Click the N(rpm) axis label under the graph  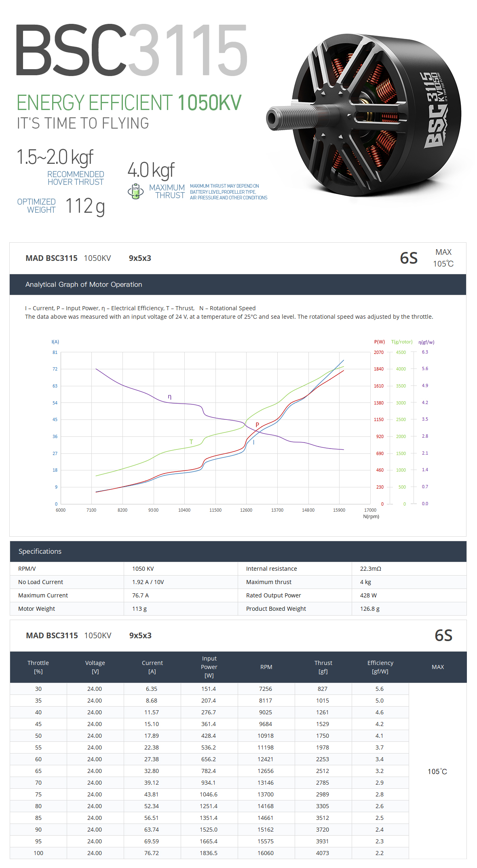coord(371,517)
